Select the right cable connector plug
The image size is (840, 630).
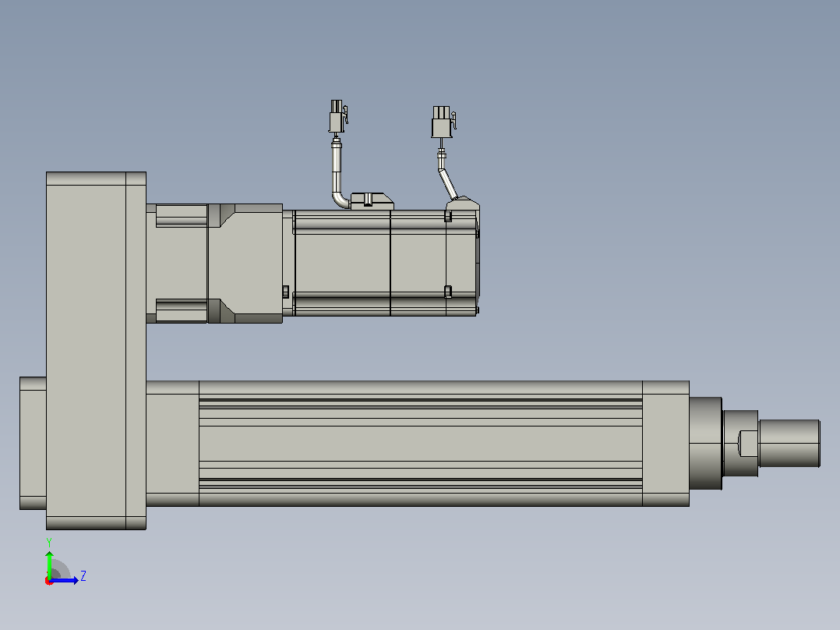(x=443, y=122)
